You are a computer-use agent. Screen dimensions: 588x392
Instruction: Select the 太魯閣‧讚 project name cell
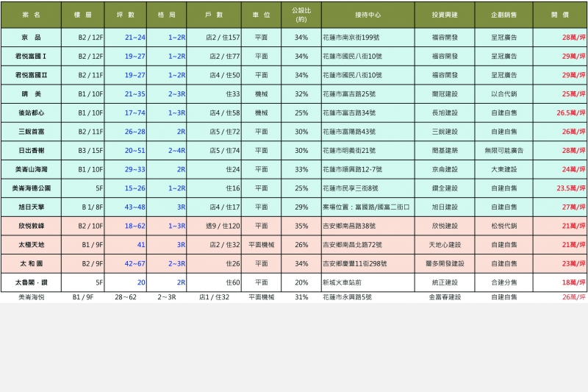(31, 282)
